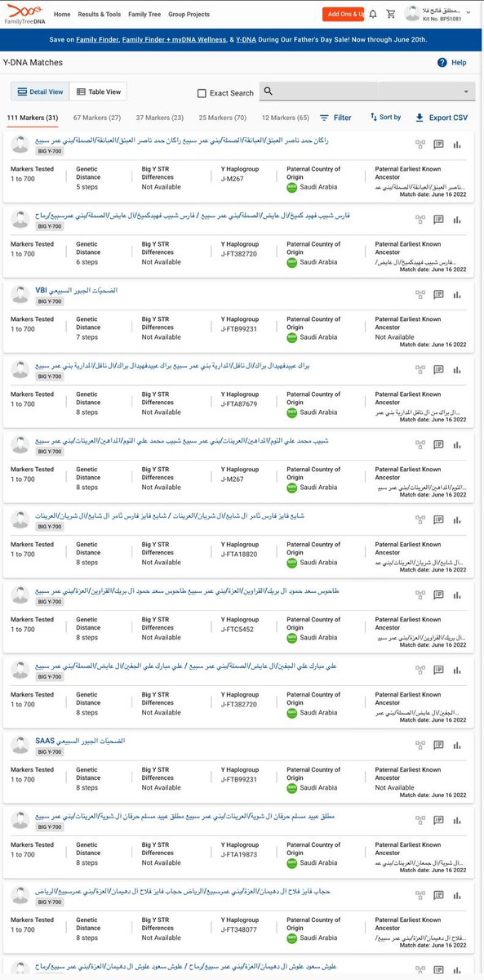Screen dimensions: 484x980
Task: View bar chart icon for SAAS match
Action: [x=457, y=745]
